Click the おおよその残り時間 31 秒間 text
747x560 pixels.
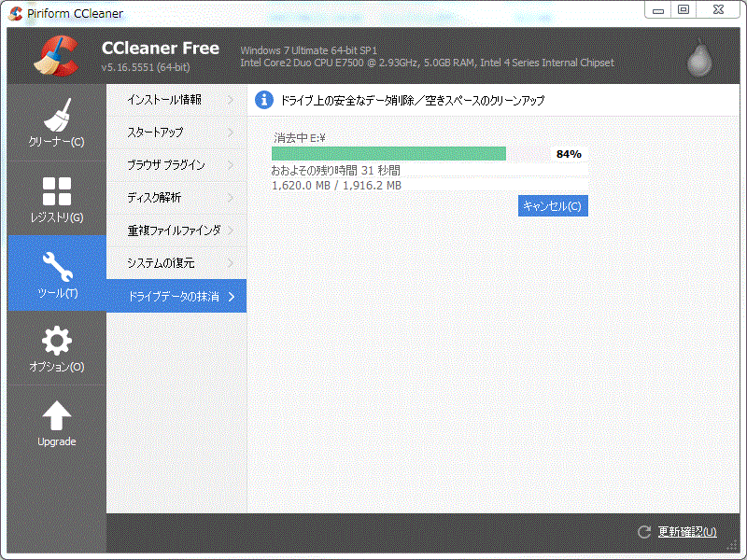335,171
